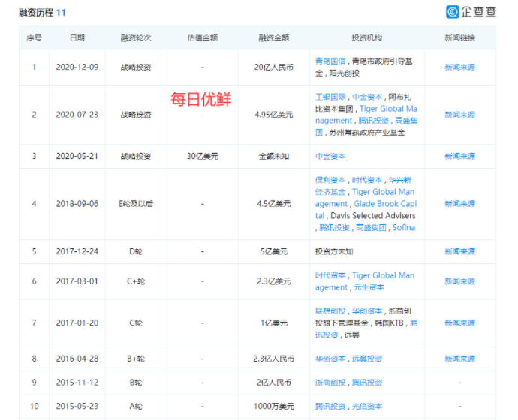The width and height of the screenshot is (518, 420).
Task: Click 腾讯投资 in the A轮 row
Action: 330,406
